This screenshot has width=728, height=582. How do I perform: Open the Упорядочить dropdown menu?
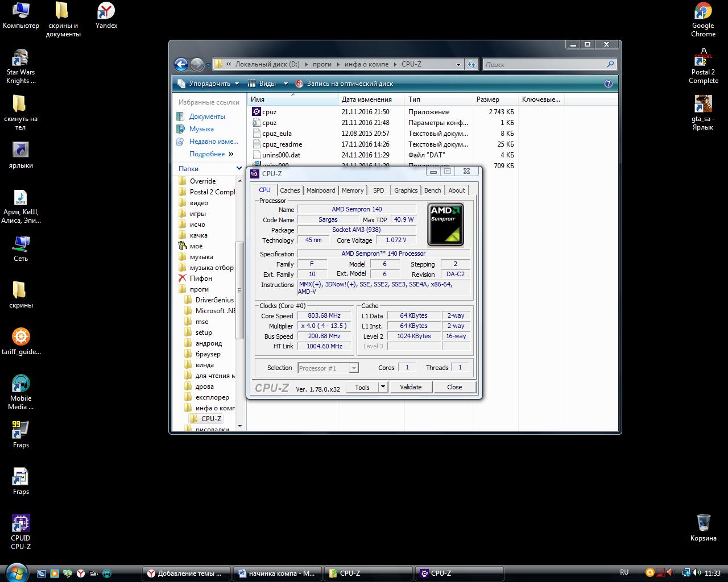209,84
